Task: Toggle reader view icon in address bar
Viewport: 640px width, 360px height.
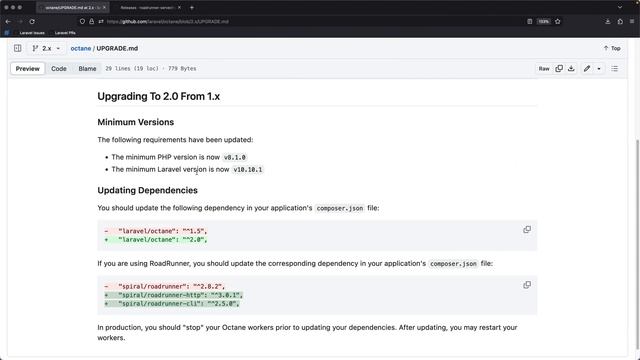Action: (529, 21)
